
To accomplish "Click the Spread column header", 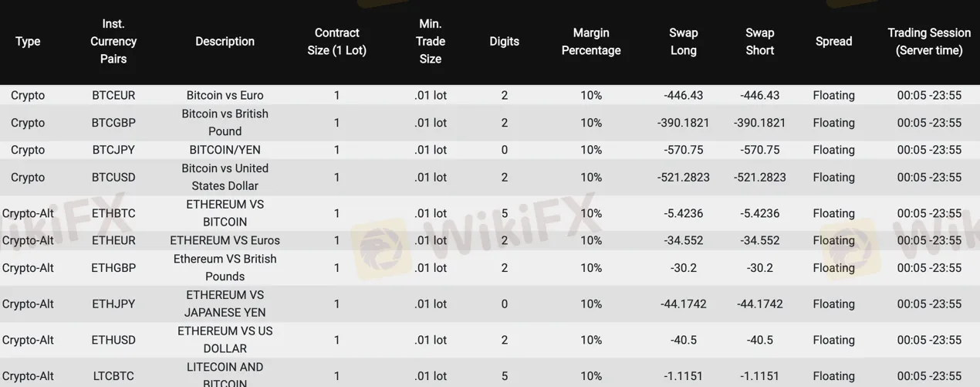I will point(833,42).
